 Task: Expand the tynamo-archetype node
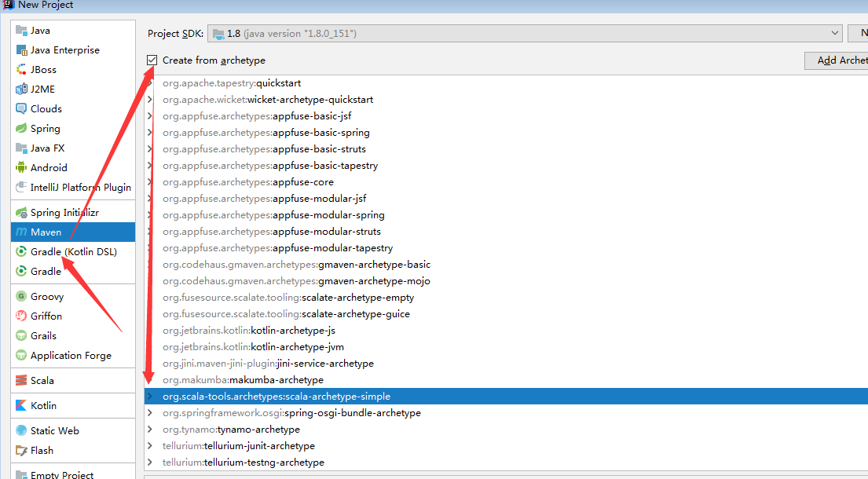[149, 430]
